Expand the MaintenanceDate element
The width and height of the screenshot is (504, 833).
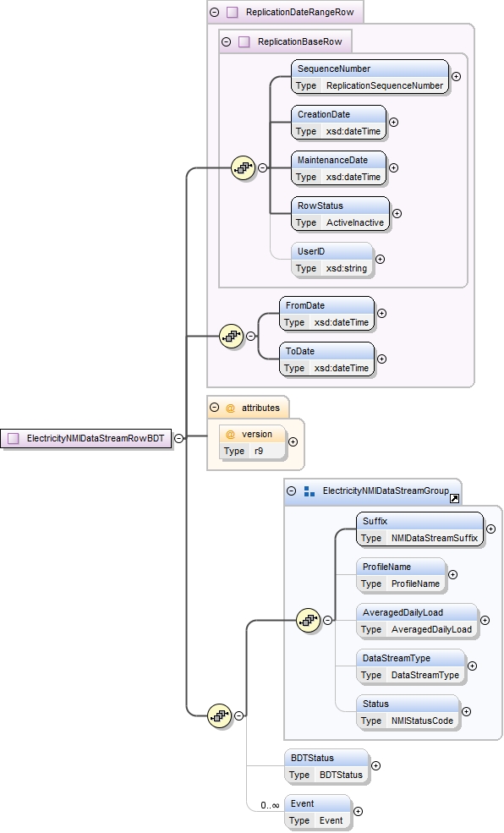pos(393,168)
